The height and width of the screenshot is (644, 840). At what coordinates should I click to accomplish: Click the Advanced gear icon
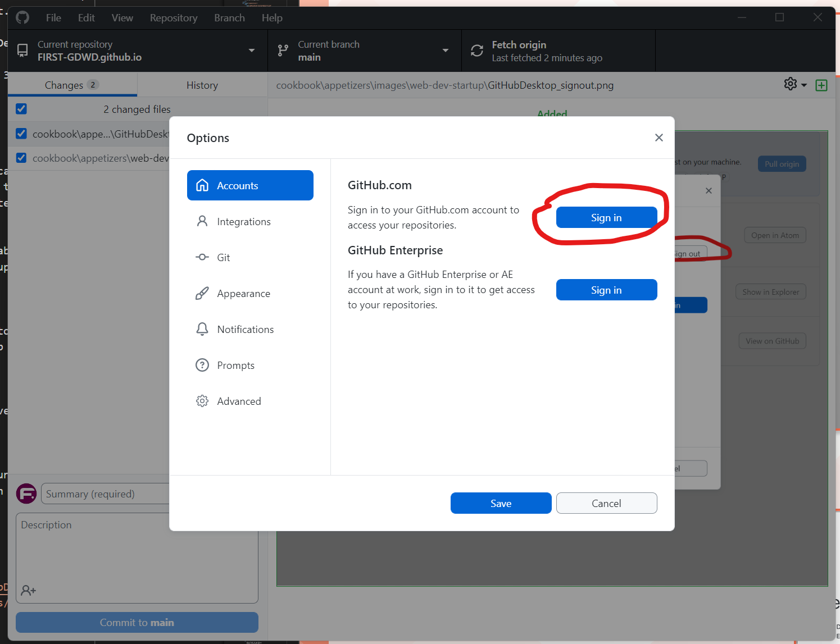pos(202,401)
